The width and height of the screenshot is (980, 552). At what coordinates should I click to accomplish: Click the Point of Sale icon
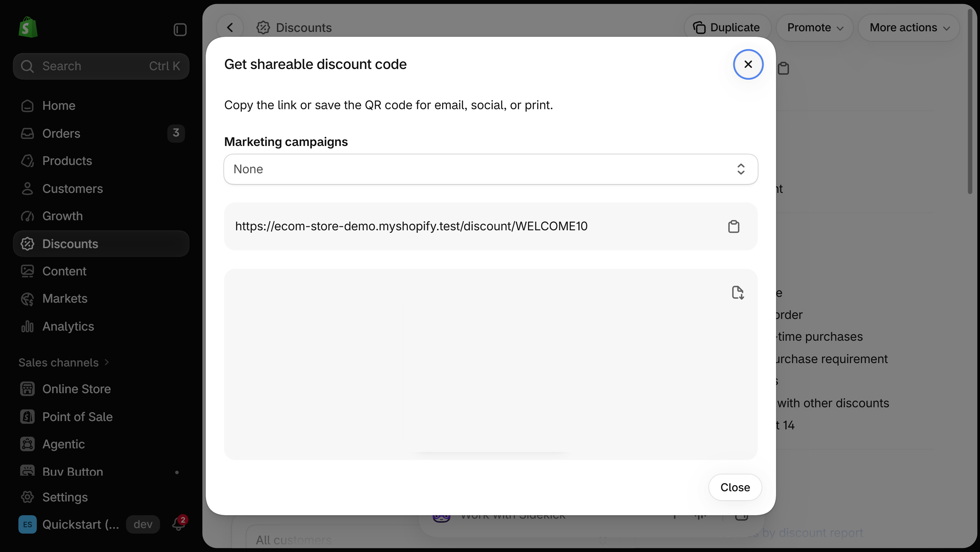coord(27,416)
